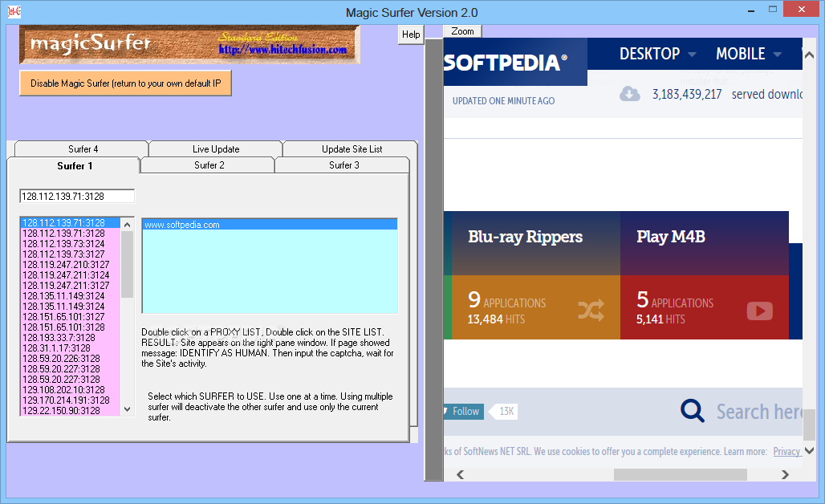The height and width of the screenshot is (504, 825).
Task: Click the Follow button on Softpedia
Action: [x=464, y=412]
